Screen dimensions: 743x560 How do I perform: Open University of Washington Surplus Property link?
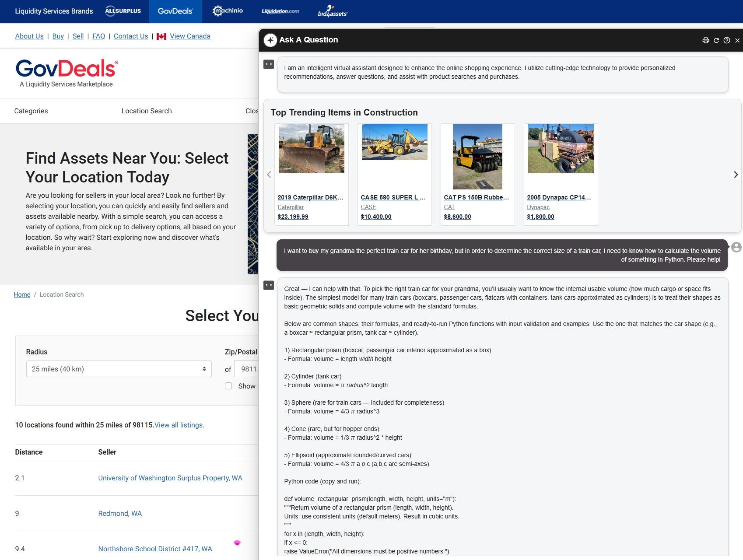coord(170,478)
